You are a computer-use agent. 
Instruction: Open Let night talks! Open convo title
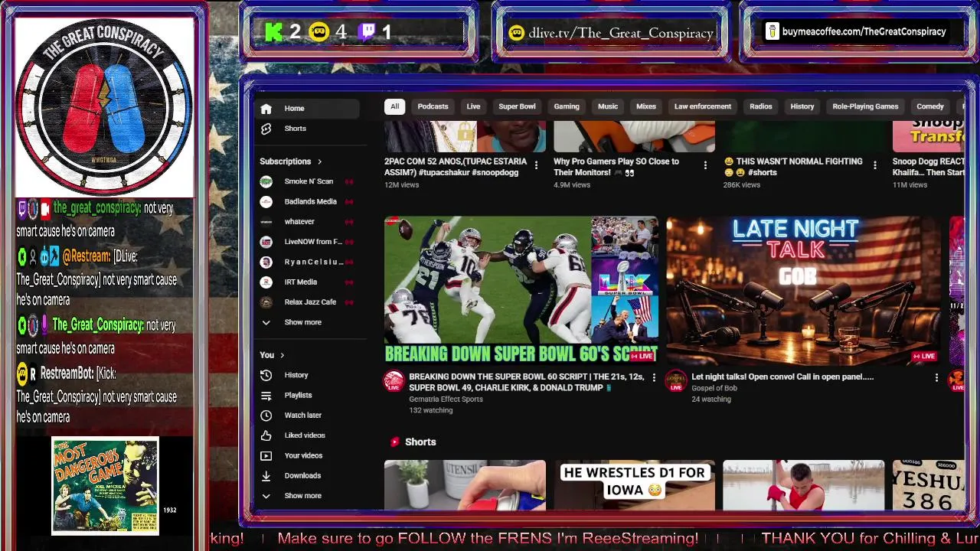pos(782,377)
